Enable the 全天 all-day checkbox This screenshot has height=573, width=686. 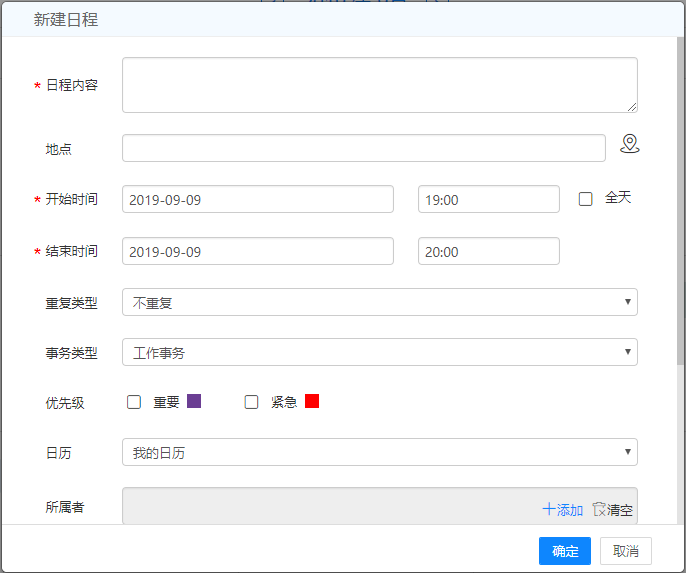[586, 199]
